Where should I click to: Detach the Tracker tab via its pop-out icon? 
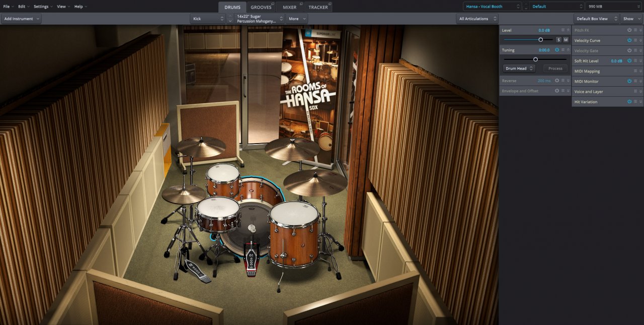coord(329,4)
